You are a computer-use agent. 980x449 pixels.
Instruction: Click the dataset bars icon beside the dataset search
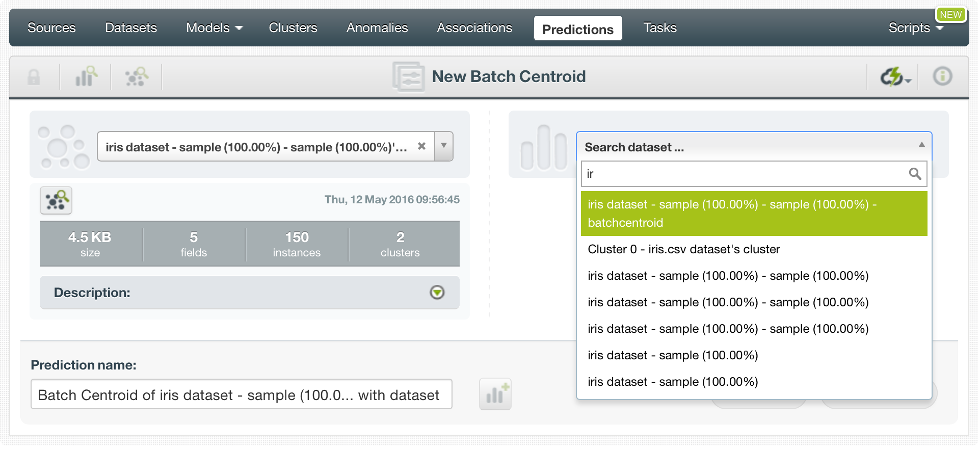(x=544, y=147)
